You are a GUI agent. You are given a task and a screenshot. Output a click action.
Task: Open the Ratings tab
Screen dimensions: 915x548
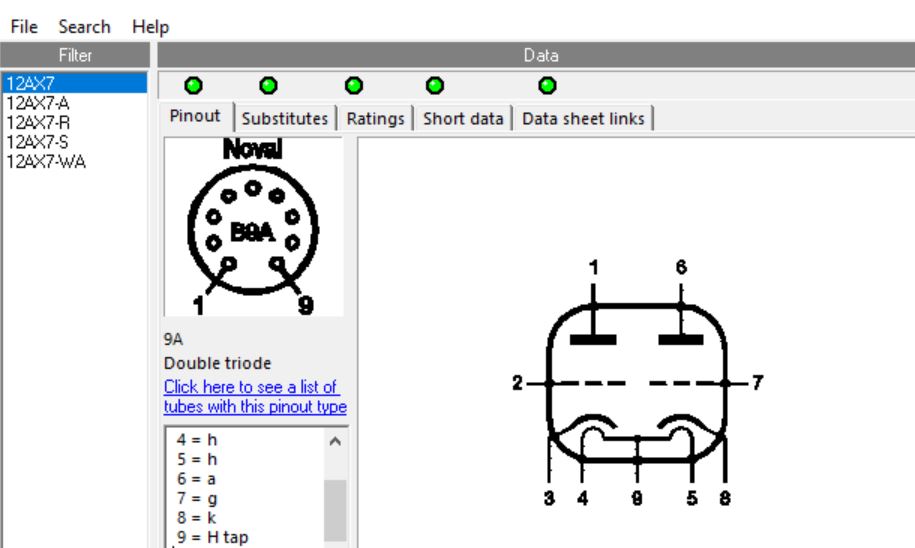375,118
